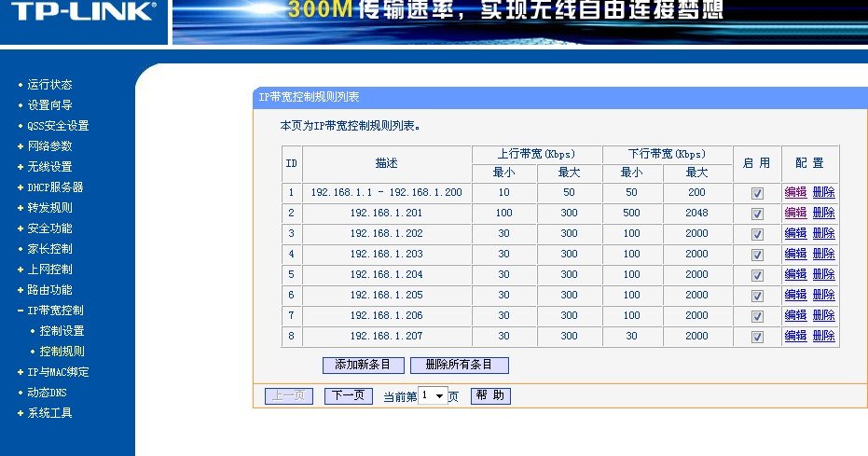
Task: Click 删除 for rule 192.168.1.204
Action: 824,274
